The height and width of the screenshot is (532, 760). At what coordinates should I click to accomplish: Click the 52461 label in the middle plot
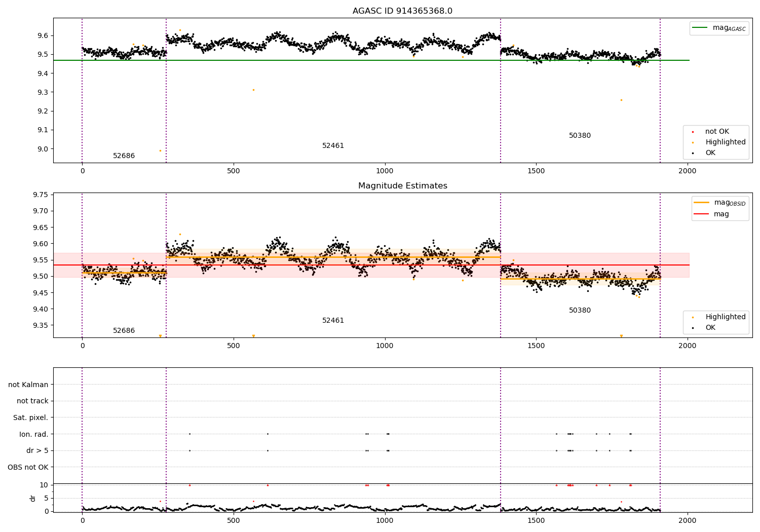(333, 321)
